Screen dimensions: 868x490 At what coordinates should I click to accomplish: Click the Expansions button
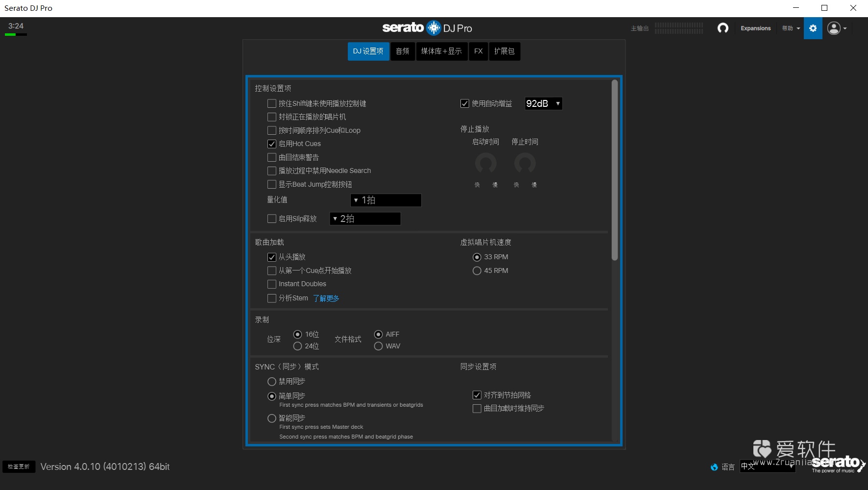click(x=755, y=28)
